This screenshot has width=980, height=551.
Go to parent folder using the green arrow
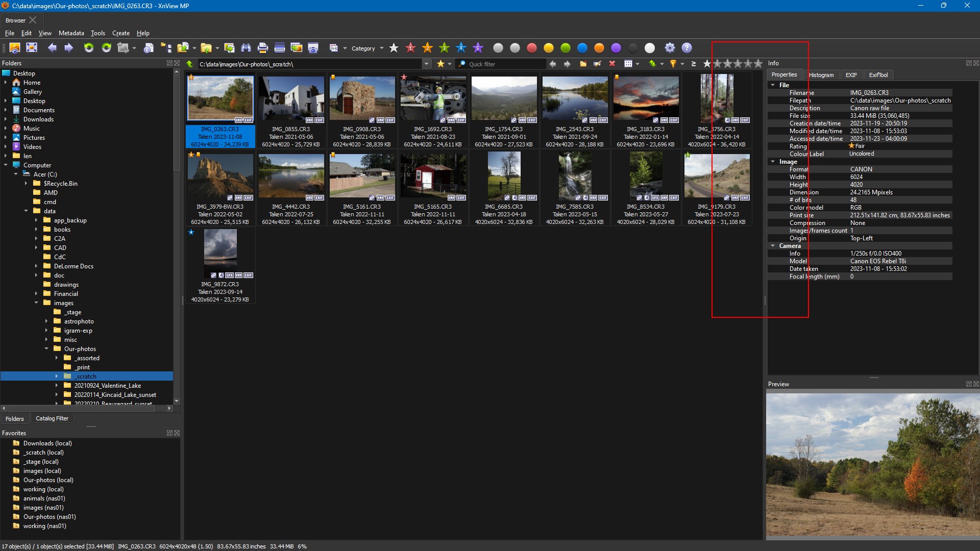pyautogui.click(x=190, y=64)
